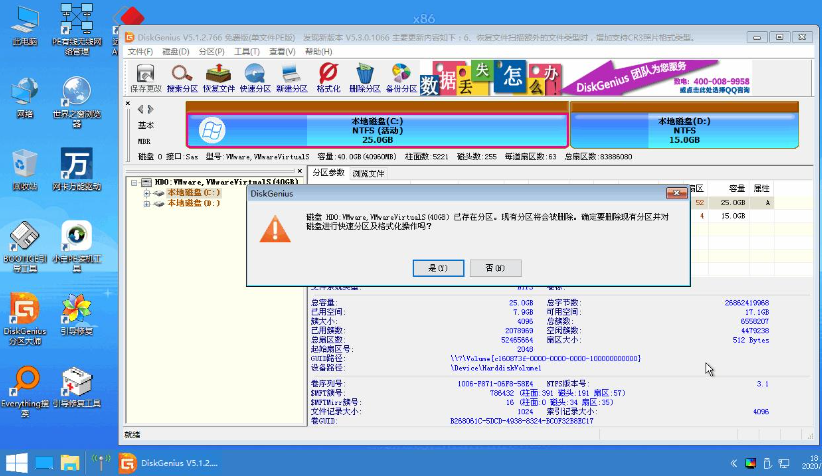822x476 pixels.
Task: Click the color display tray icon
Action: tap(751, 463)
